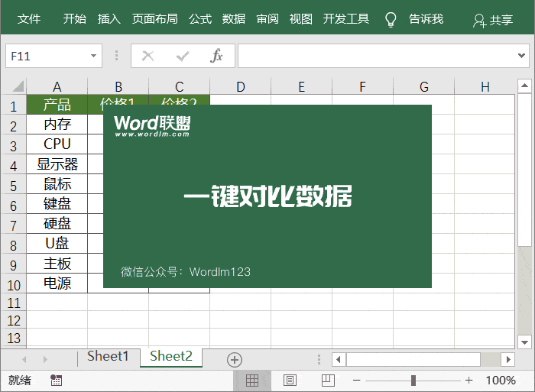Screen dimensions: 535x392
Task: Expand the formula bar
Action: [523, 56]
